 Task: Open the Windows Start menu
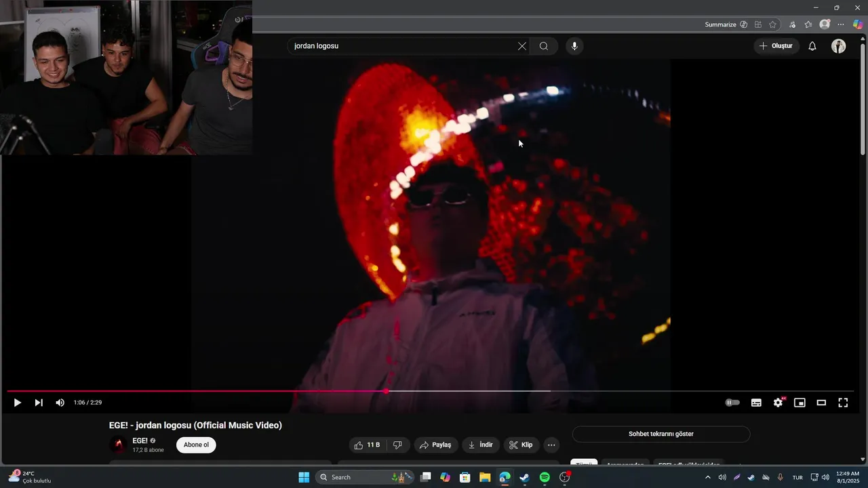304,477
